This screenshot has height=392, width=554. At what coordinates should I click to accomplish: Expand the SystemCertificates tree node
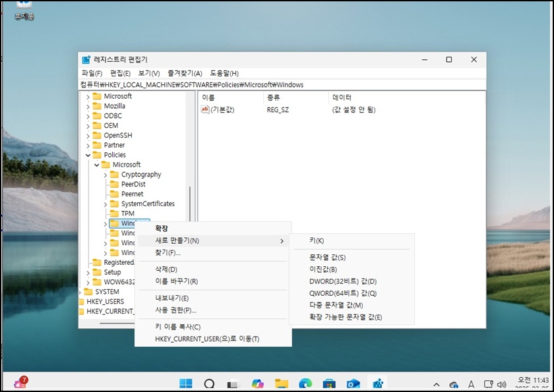point(106,204)
